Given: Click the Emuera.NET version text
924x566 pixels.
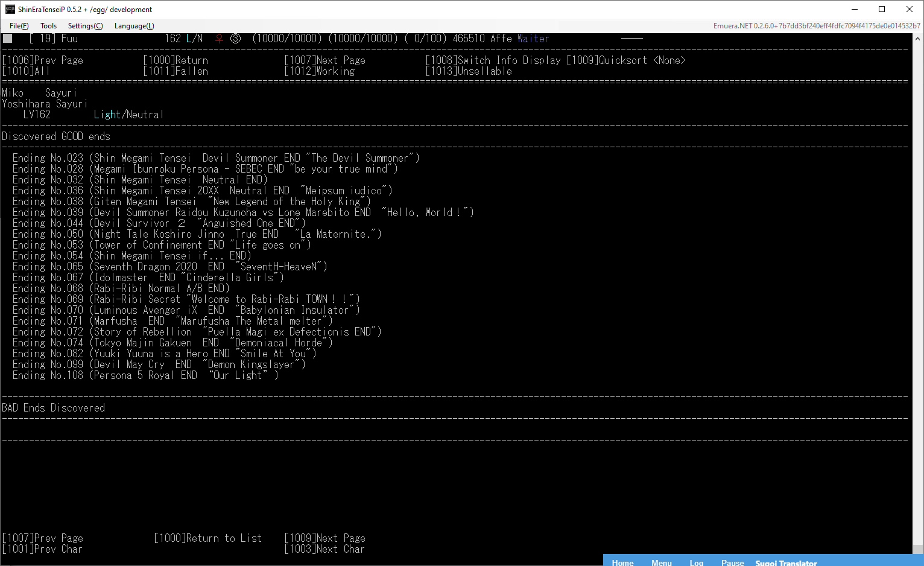Looking at the screenshot, I should [x=817, y=26].
